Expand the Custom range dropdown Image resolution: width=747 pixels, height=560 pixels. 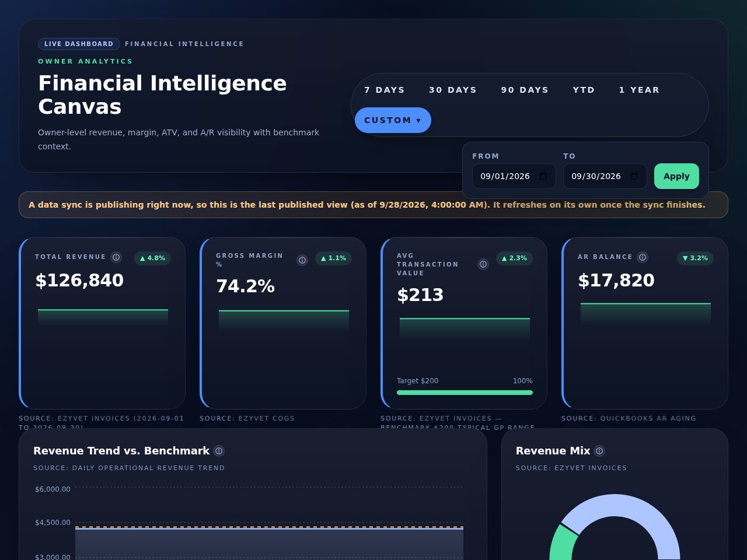coord(393,120)
